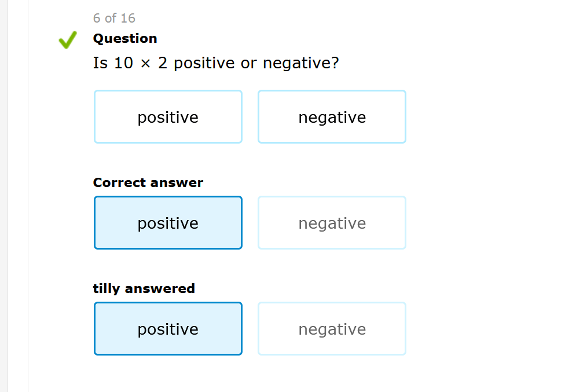
Task: Click highlighted 'positive' under Correct answer
Action: pos(168,223)
